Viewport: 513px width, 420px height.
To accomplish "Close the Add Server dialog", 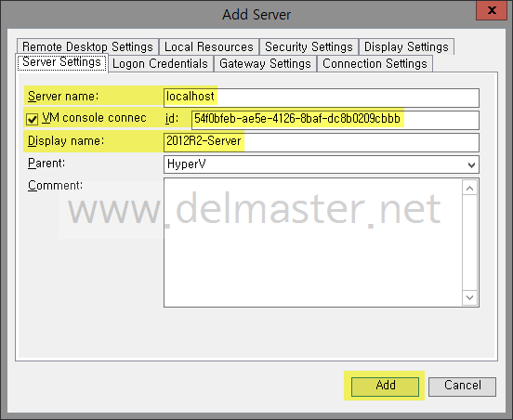I will (492, 10).
